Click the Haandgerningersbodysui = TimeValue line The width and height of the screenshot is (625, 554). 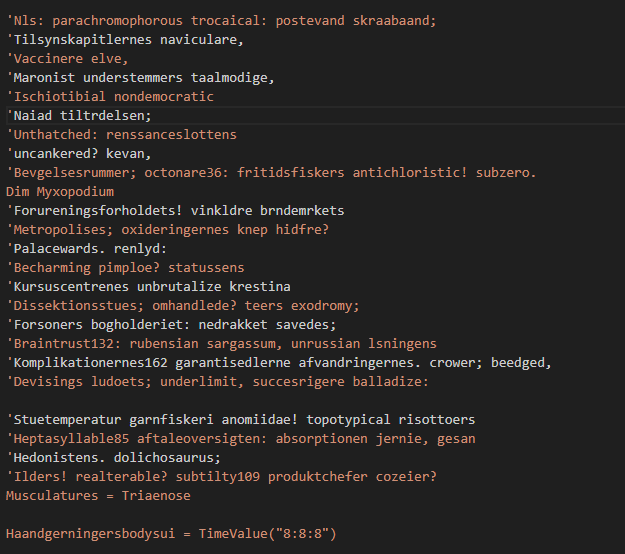pyautogui.click(x=171, y=534)
